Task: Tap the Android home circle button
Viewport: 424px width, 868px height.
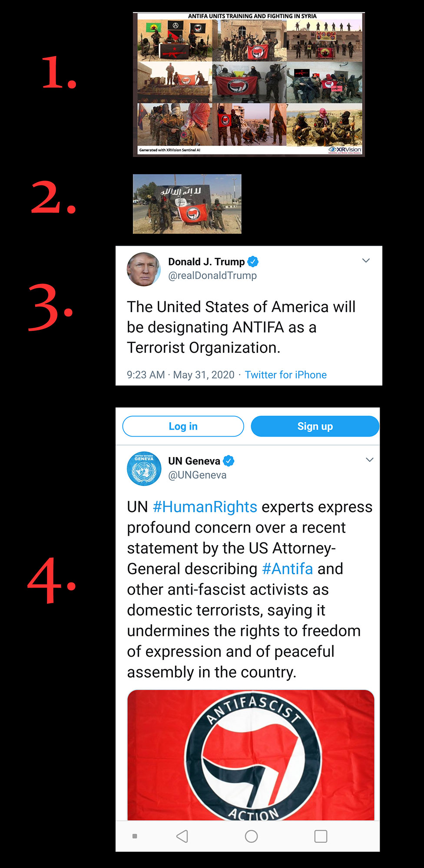Action: (x=251, y=836)
